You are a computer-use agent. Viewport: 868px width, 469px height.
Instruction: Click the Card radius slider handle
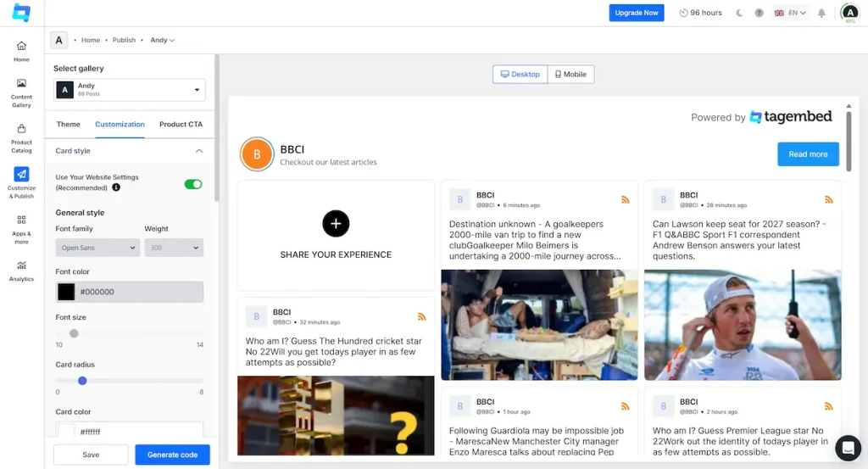tap(82, 381)
